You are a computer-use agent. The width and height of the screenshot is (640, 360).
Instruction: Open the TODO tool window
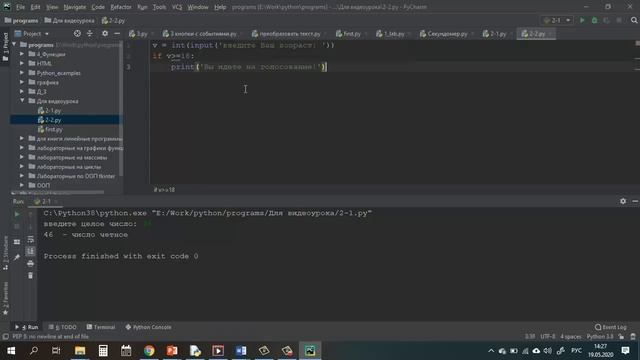pos(62,327)
